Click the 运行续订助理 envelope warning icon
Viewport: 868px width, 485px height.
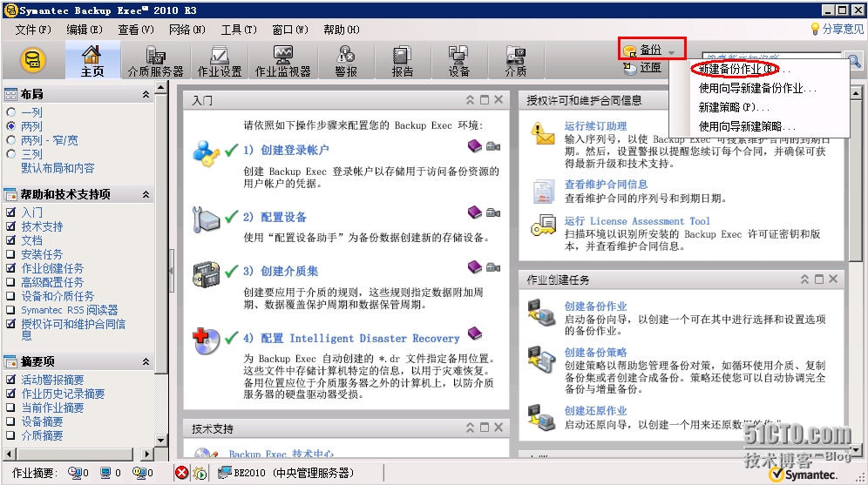[542, 133]
